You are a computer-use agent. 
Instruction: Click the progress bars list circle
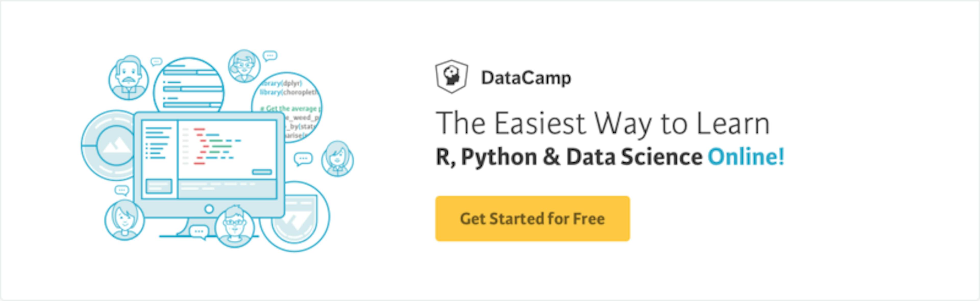tap(189, 86)
